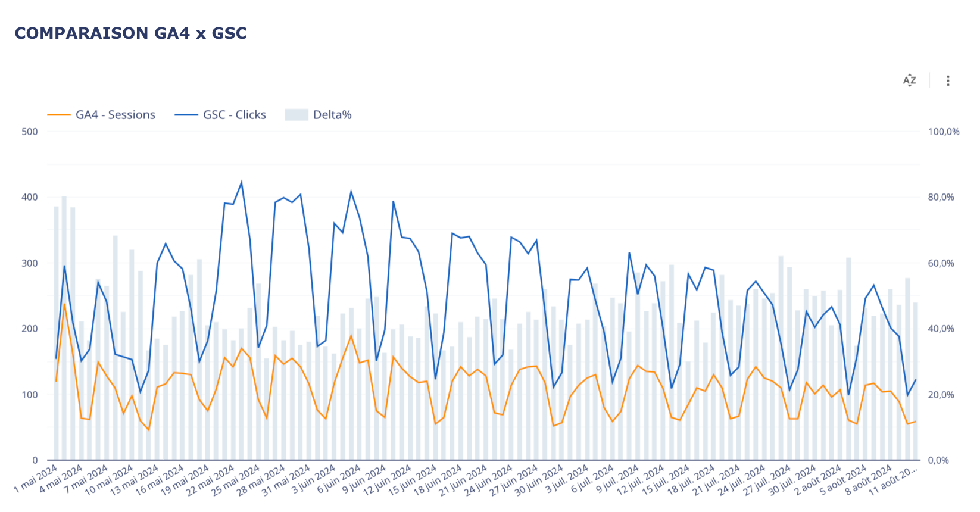Click the 0,0% right axis label

point(939,460)
